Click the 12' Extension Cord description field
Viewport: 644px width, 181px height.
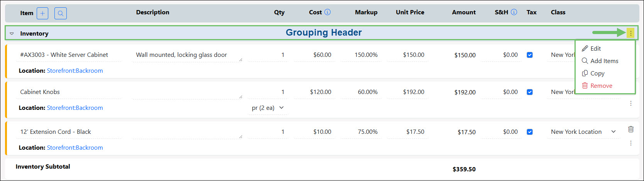pos(188,132)
